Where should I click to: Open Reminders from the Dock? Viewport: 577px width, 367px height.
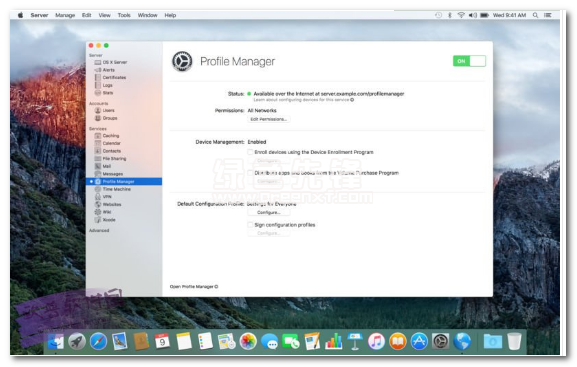coord(205,342)
